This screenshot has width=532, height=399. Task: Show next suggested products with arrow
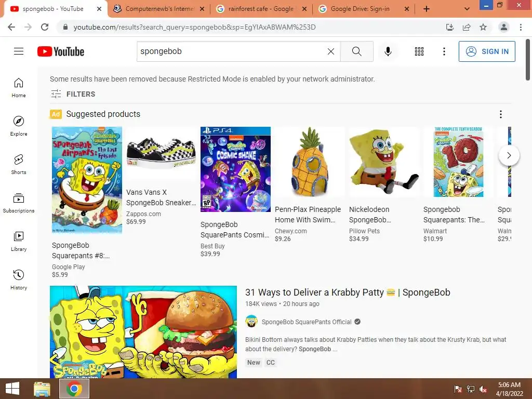point(509,155)
